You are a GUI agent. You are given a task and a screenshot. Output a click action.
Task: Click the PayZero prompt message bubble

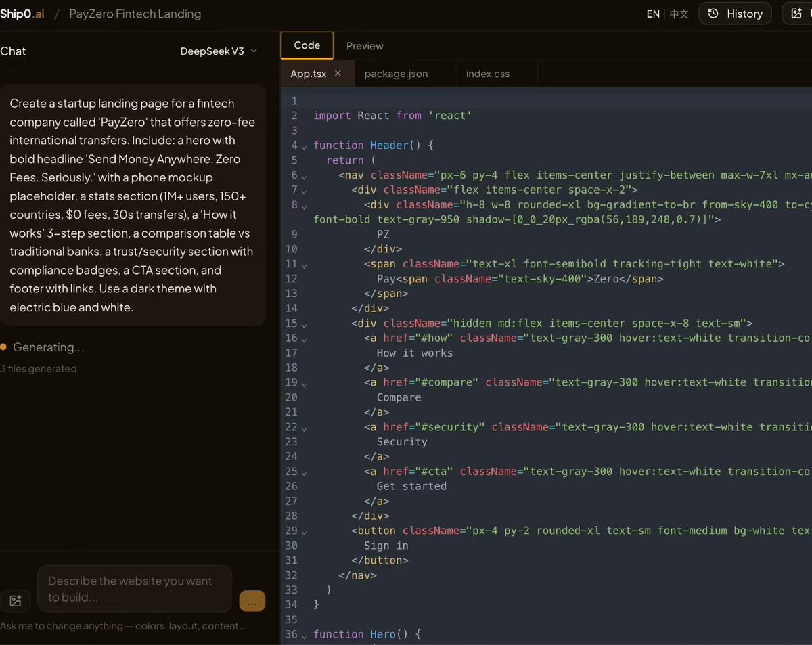(x=133, y=205)
